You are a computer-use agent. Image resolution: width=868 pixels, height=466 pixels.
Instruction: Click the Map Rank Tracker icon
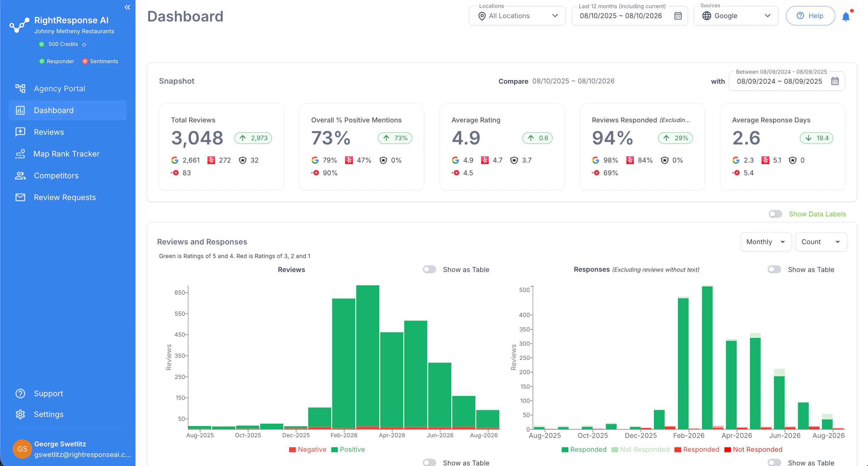tap(20, 154)
